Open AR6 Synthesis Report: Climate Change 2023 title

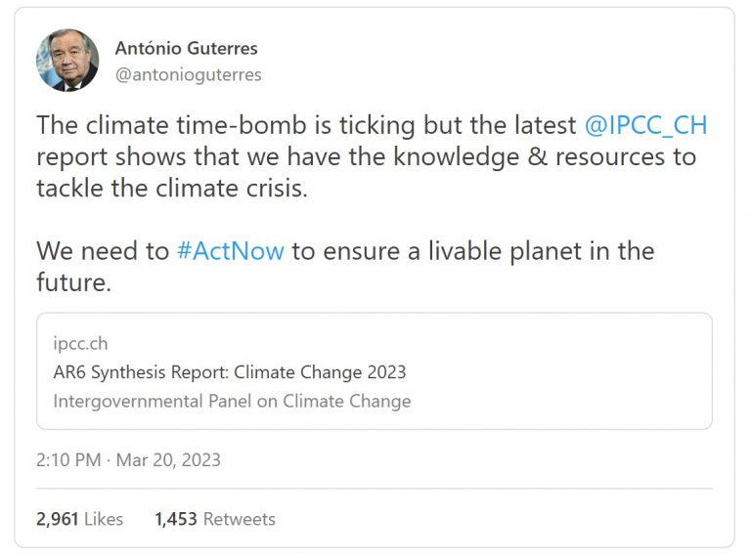point(230,372)
